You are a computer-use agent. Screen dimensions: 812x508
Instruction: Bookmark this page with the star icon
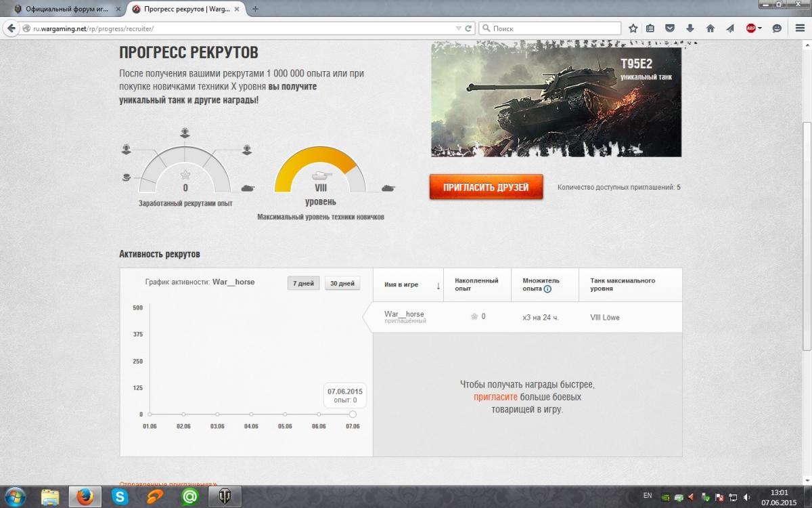(x=633, y=28)
